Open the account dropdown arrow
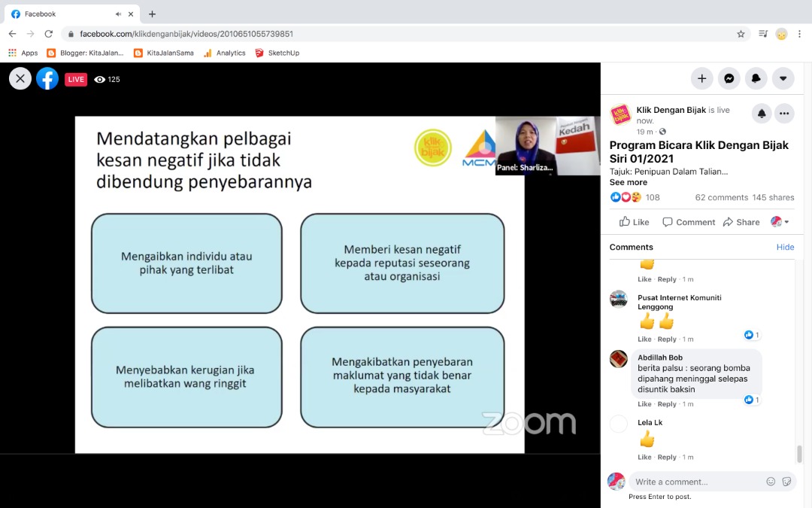 pyautogui.click(x=783, y=78)
